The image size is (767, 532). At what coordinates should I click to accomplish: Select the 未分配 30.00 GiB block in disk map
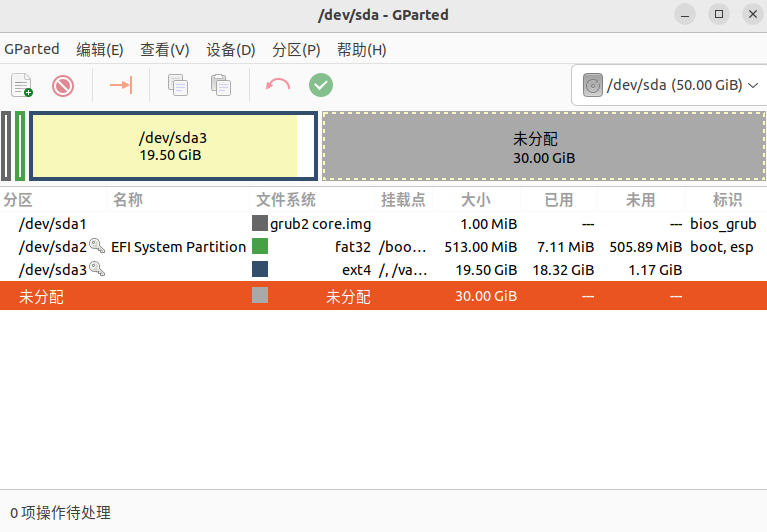click(544, 146)
